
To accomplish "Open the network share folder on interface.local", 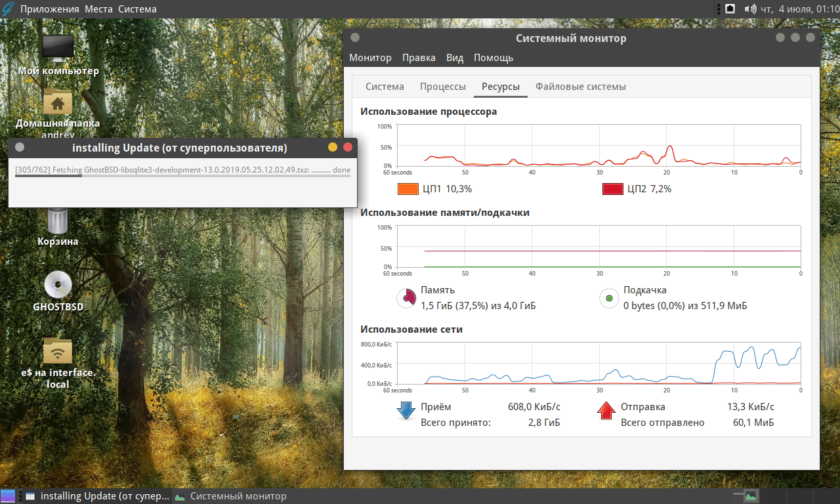I will coord(58,351).
